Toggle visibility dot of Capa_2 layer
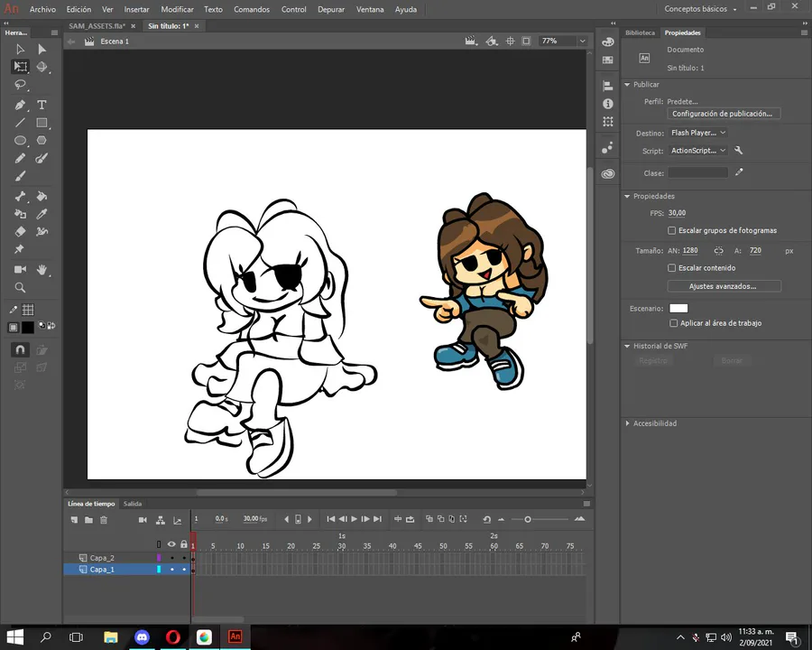812x650 pixels. pos(172,558)
